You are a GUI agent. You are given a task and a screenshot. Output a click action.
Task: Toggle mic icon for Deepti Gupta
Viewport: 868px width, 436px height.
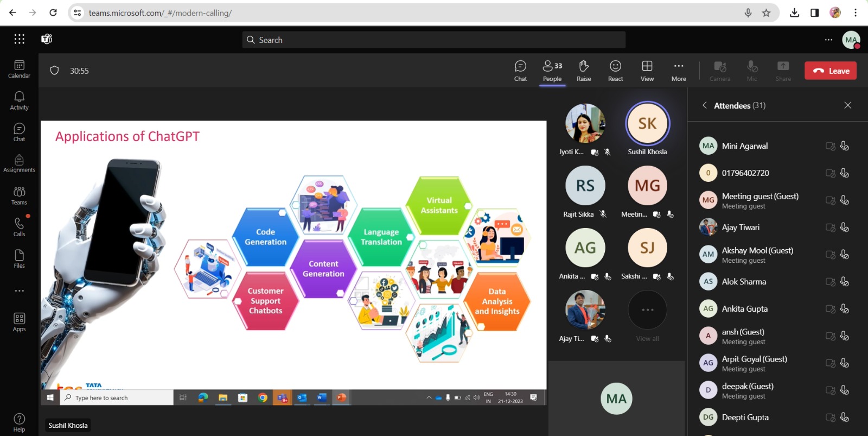point(845,418)
